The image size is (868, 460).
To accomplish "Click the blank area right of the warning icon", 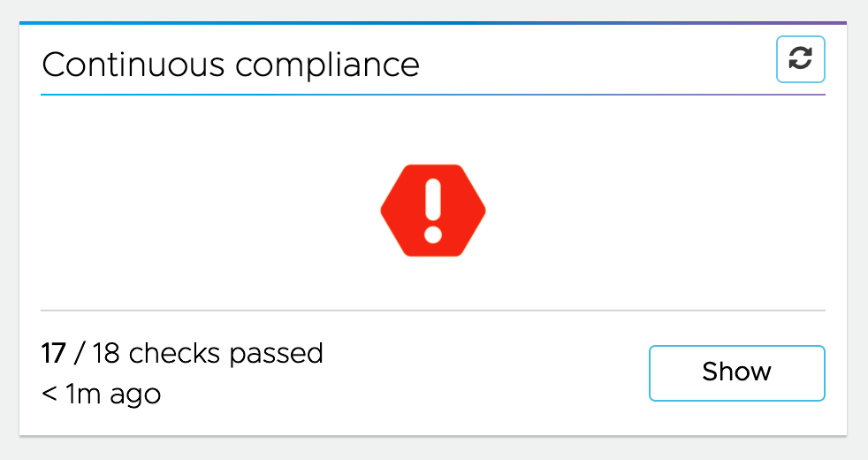I will click(656, 211).
